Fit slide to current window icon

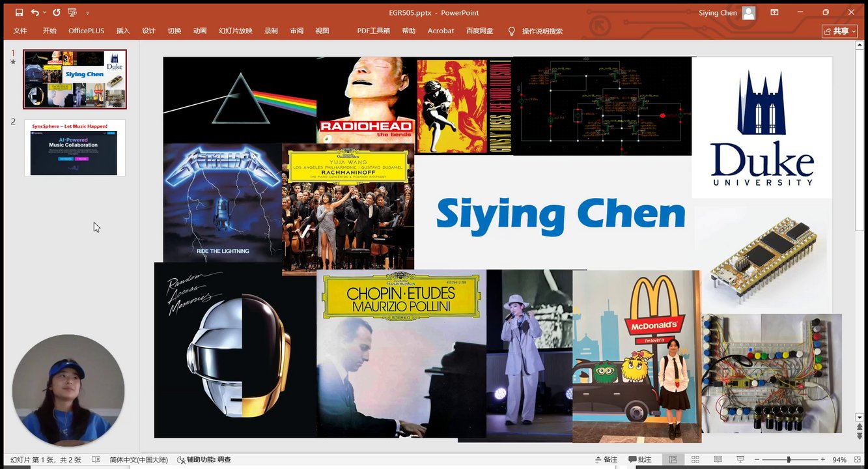(x=857, y=460)
